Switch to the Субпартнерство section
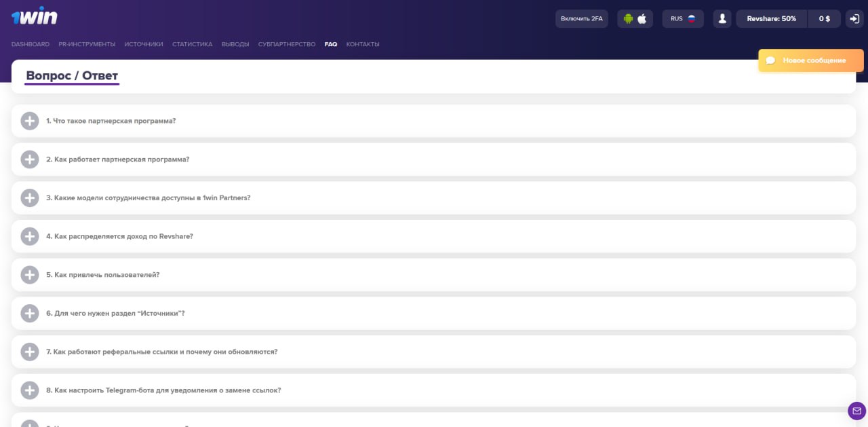868x427 pixels. coord(287,44)
